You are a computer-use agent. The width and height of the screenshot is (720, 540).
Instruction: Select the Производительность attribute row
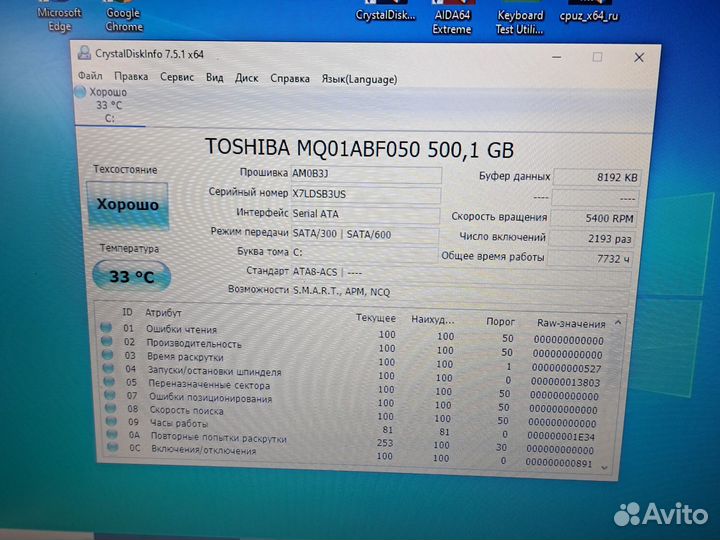coord(353,347)
